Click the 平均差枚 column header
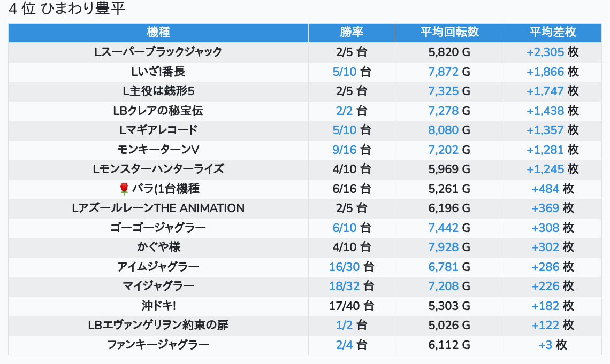Screen dimensions: 610x364 pyautogui.click(x=552, y=32)
